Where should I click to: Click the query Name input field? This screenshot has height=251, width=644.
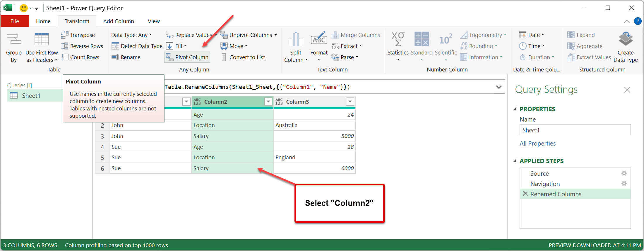point(575,130)
